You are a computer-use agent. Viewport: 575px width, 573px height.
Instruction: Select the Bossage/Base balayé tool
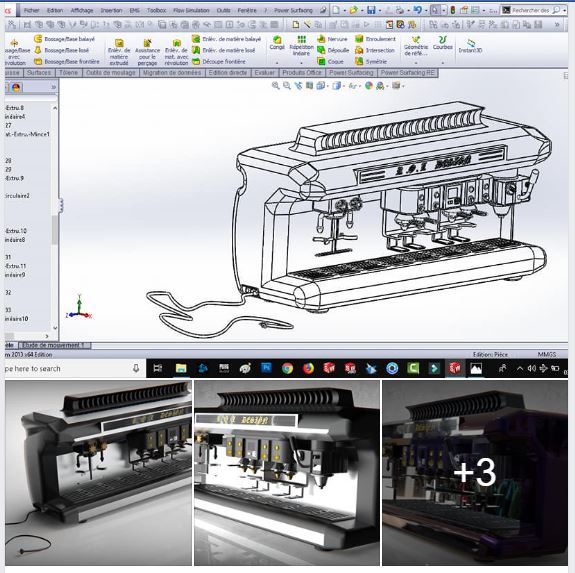pos(64,39)
